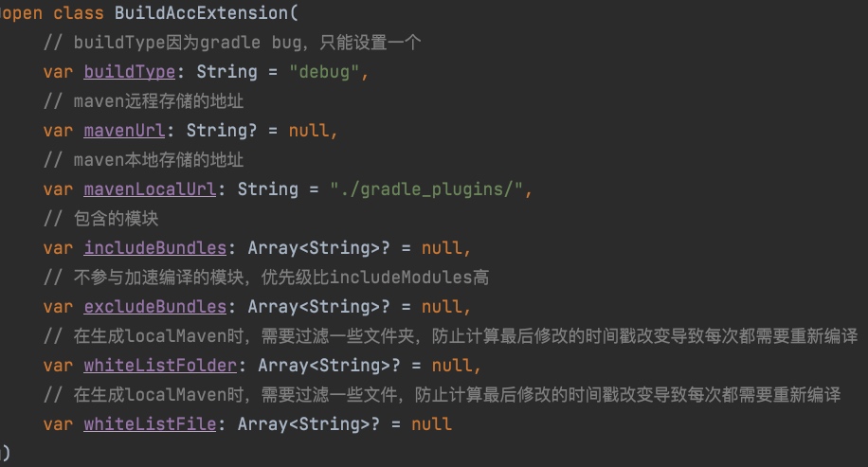Screen dimensions: 868x467
Task: Click the BuildAccExtension class name
Action: click(196, 13)
